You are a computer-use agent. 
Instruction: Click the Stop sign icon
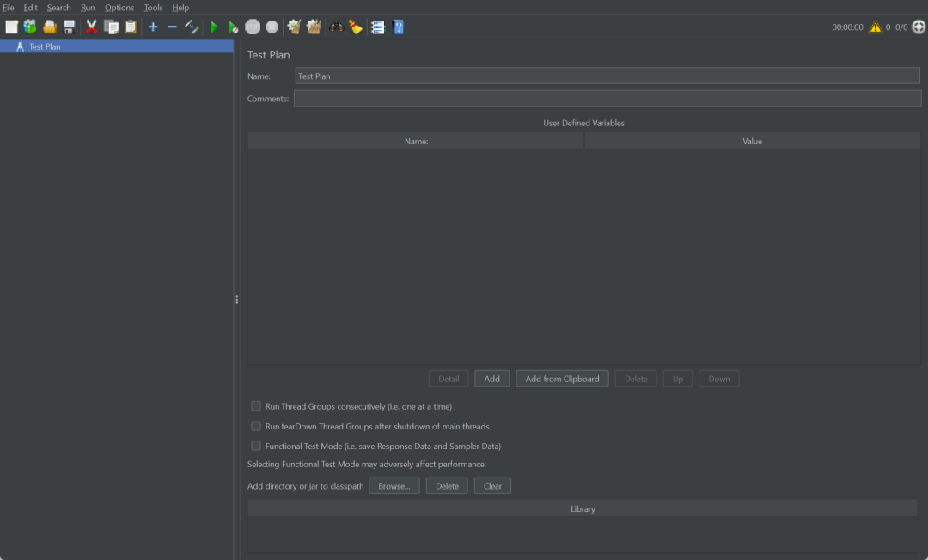click(253, 27)
